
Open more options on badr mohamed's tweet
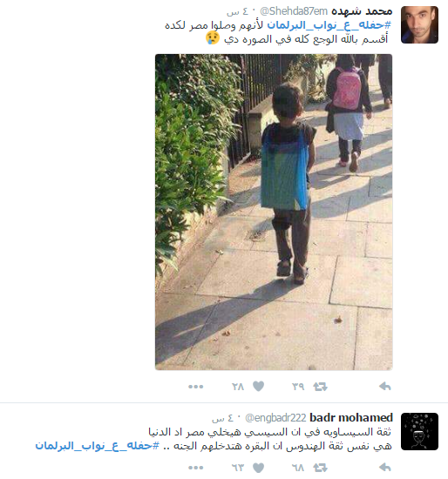coord(196,468)
